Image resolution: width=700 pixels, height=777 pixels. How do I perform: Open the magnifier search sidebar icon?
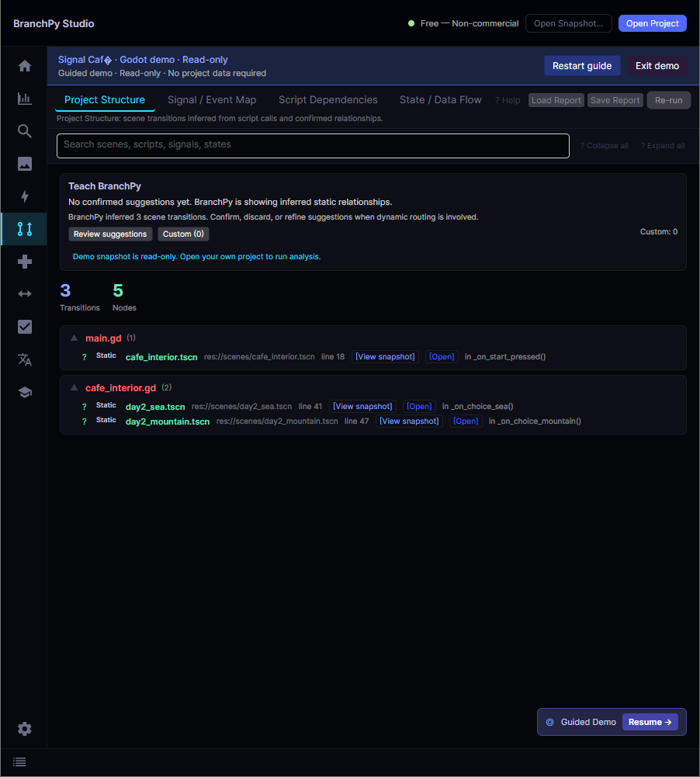[x=24, y=131]
